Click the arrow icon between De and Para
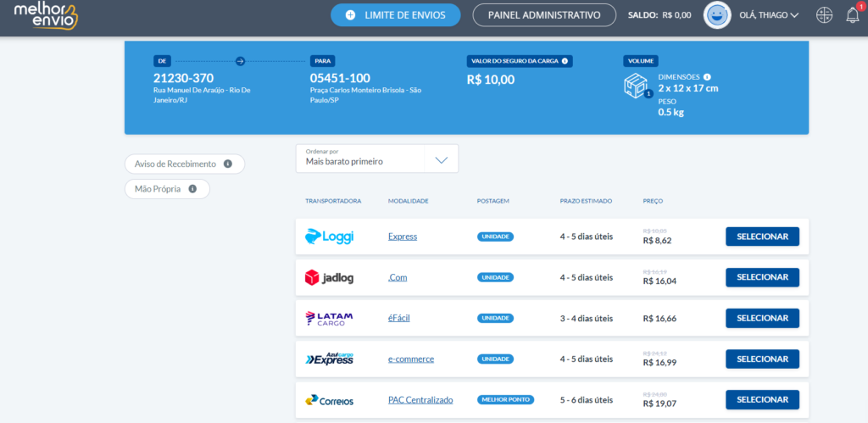 [x=240, y=61]
